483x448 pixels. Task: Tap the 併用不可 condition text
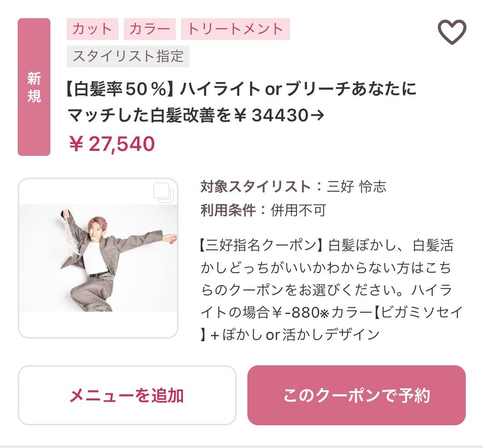(x=298, y=210)
